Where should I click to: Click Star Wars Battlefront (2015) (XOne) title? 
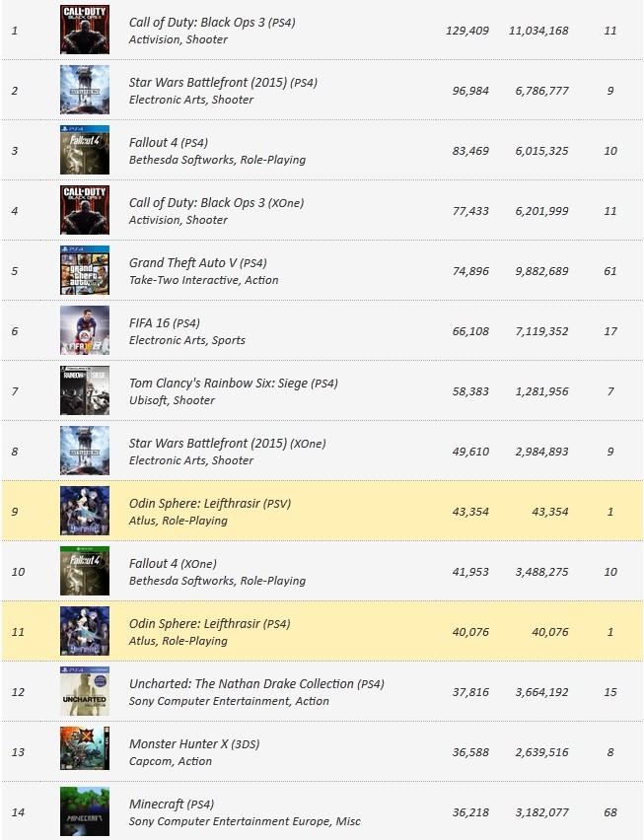click(227, 444)
